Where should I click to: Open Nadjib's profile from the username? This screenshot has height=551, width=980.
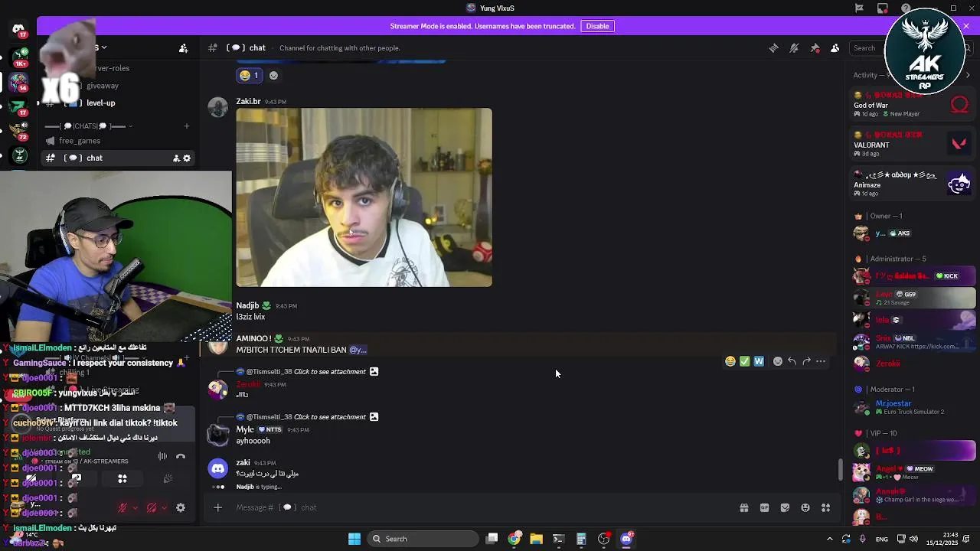(x=247, y=305)
